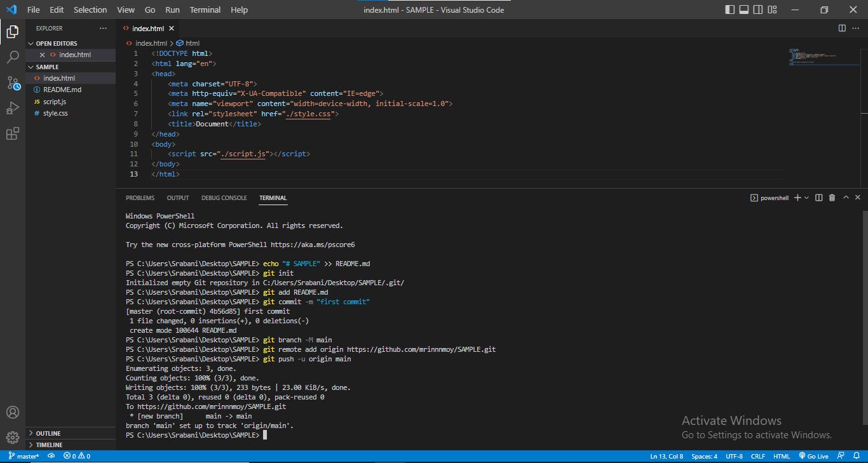Open the ./style.css link in code
868x463 pixels.
coord(308,114)
